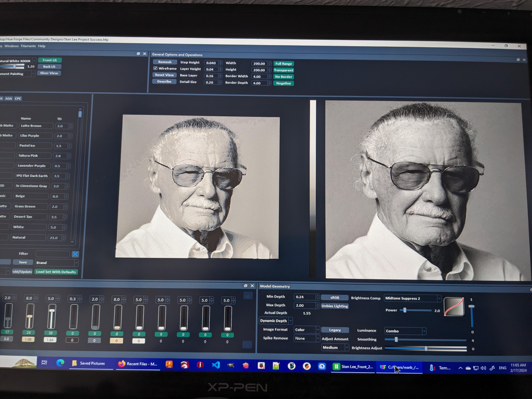This screenshot has height=399, width=532.
Task: Toggle the Negative option
Action: click(x=284, y=83)
